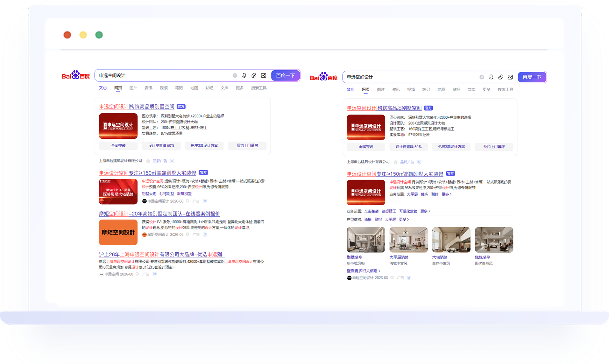609x364 pixels.
Task: Click the Baidu logo in the left panel
Action: tap(75, 75)
